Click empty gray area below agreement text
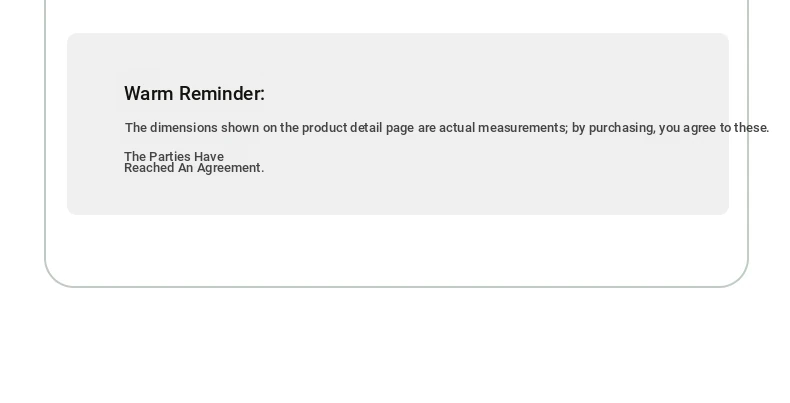 point(398,195)
